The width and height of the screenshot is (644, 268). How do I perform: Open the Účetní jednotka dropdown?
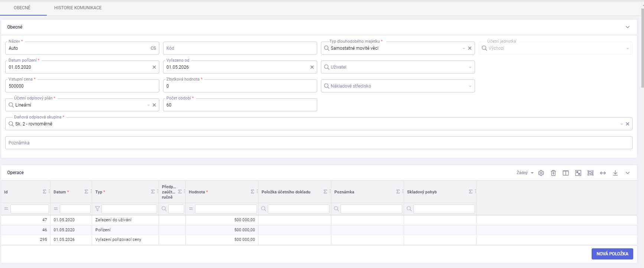pos(628,49)
